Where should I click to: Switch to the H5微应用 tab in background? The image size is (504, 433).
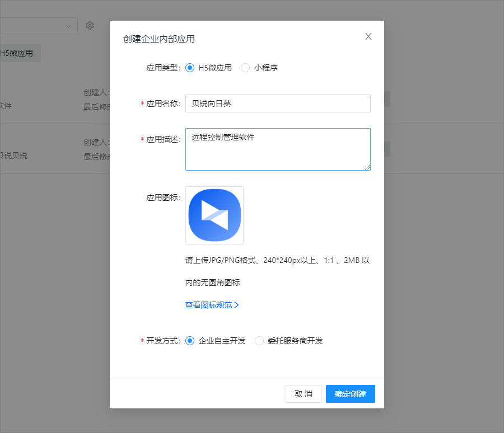(17, 54)
